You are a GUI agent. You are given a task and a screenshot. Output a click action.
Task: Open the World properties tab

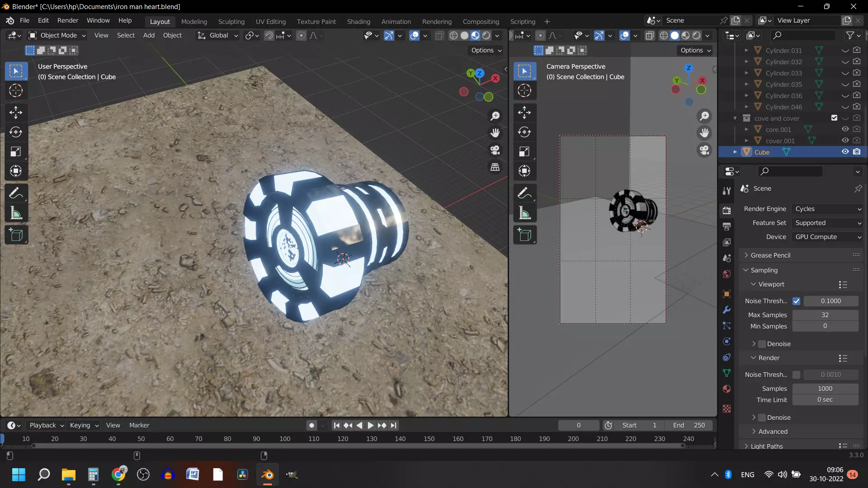pos(727,274)
